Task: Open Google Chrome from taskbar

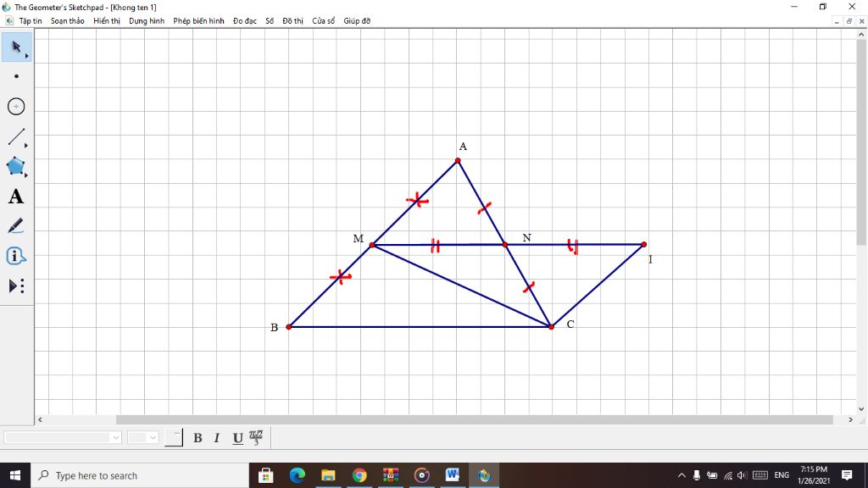Action: pyautogui.click(x=359, y=475)
